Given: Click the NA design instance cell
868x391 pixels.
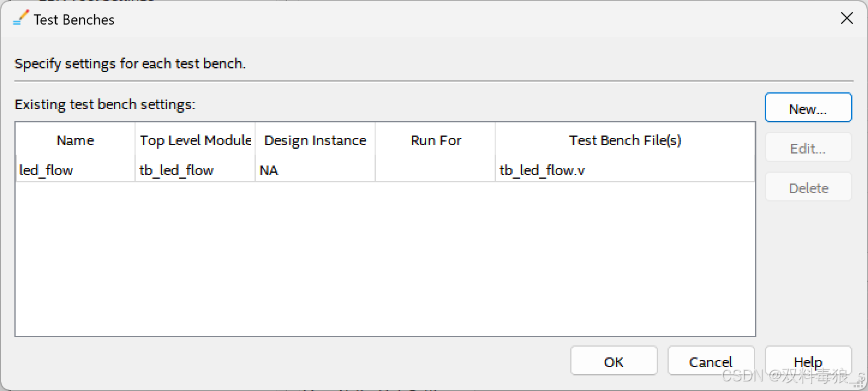Looking at the screenshot, I should (269, 170).
